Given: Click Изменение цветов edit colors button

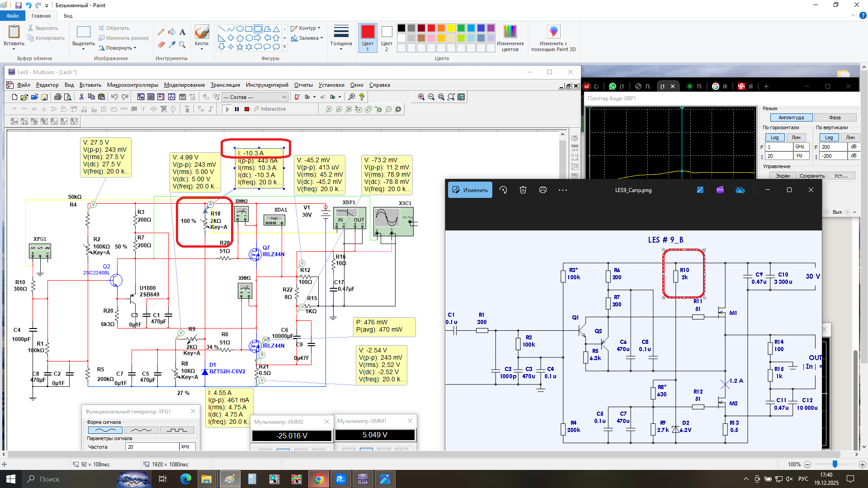Looking at the screenshot, I should (x=510, y=38).
